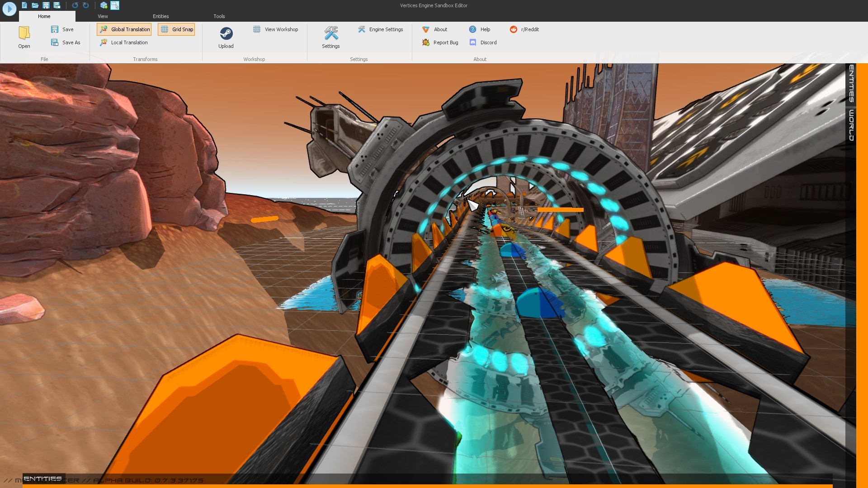Toggle Global Translation mode
868x488 pixels.
tap(124, 29)
